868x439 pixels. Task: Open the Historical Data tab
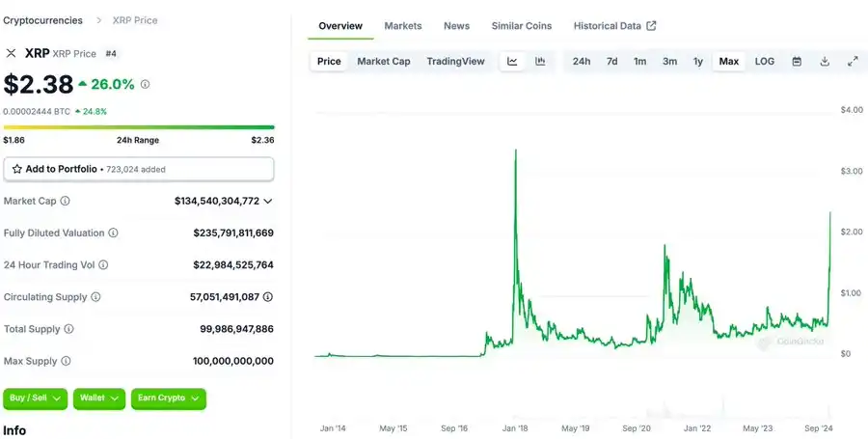[614, 26]
